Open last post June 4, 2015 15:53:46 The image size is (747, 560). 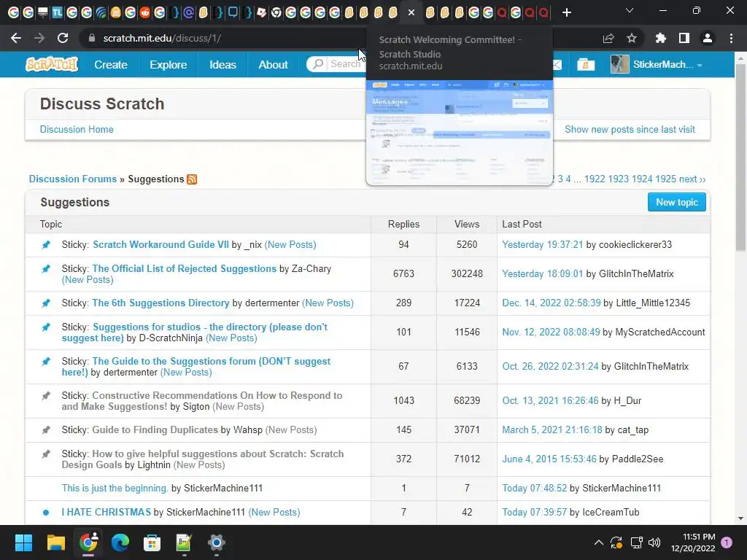(x=549, y=459)
